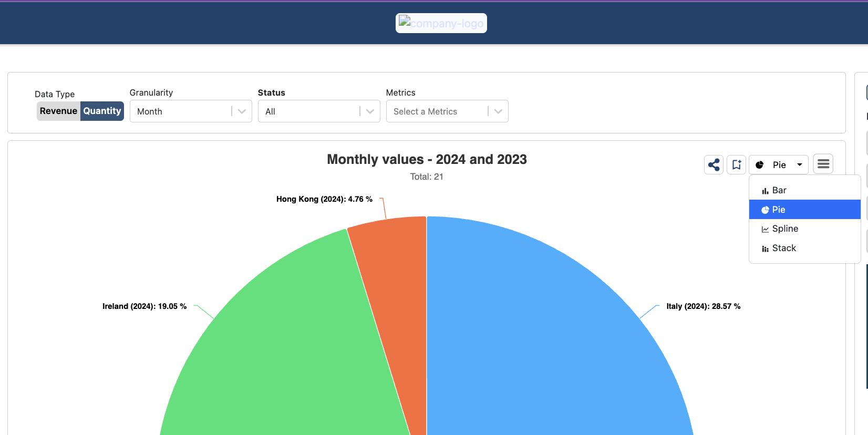Collapse the Pie chart type dropdown arrow
The image size is (868, 435).
point(799,165)
